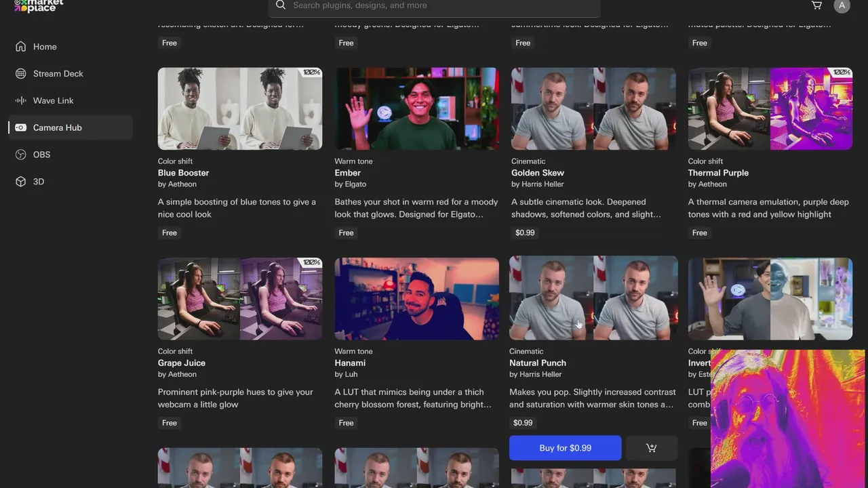Click the Free tag under Hanami
Screen dimensions: 868x488
coord(346,423)
